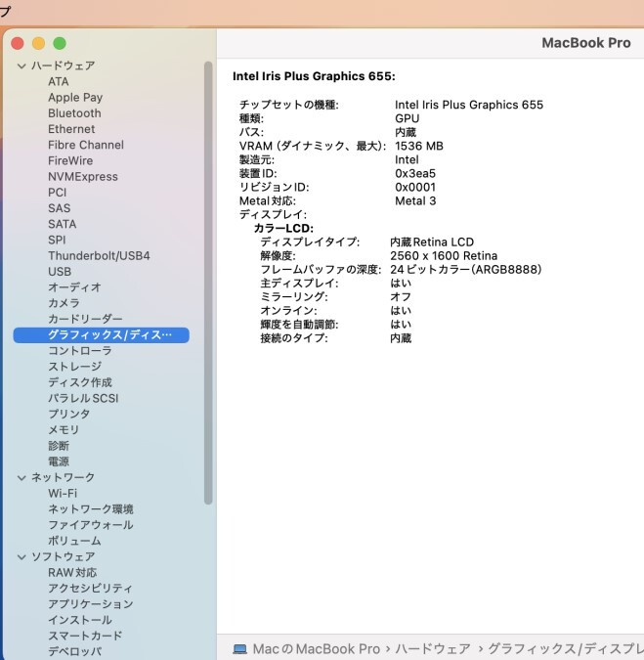Viewport: 644px width, 660px height.
Task: Select NVMExpress in the sidebar
Action: click(x=83, y=176)
